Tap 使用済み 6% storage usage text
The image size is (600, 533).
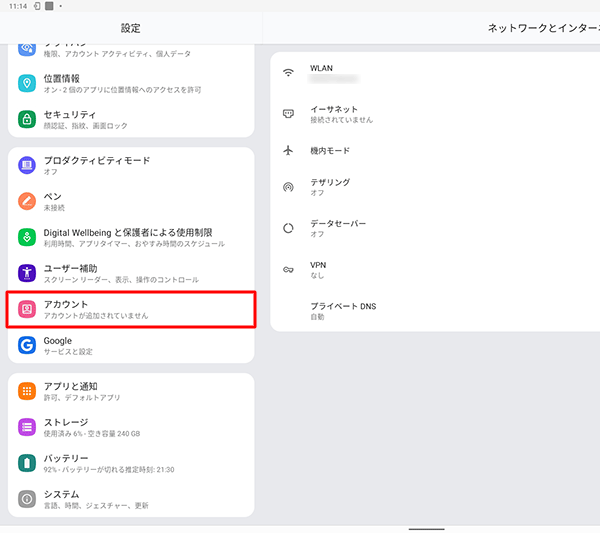pyautogui.click(x=92, y=434)
